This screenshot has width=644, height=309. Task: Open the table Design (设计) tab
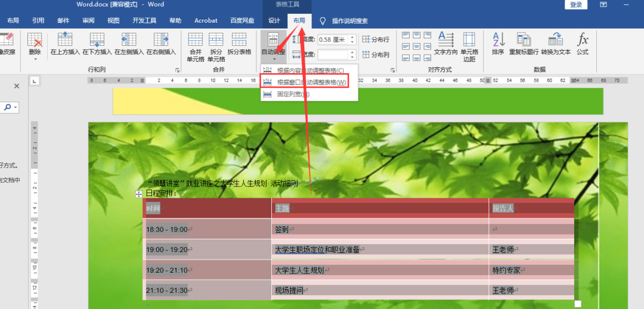[274, 20]
